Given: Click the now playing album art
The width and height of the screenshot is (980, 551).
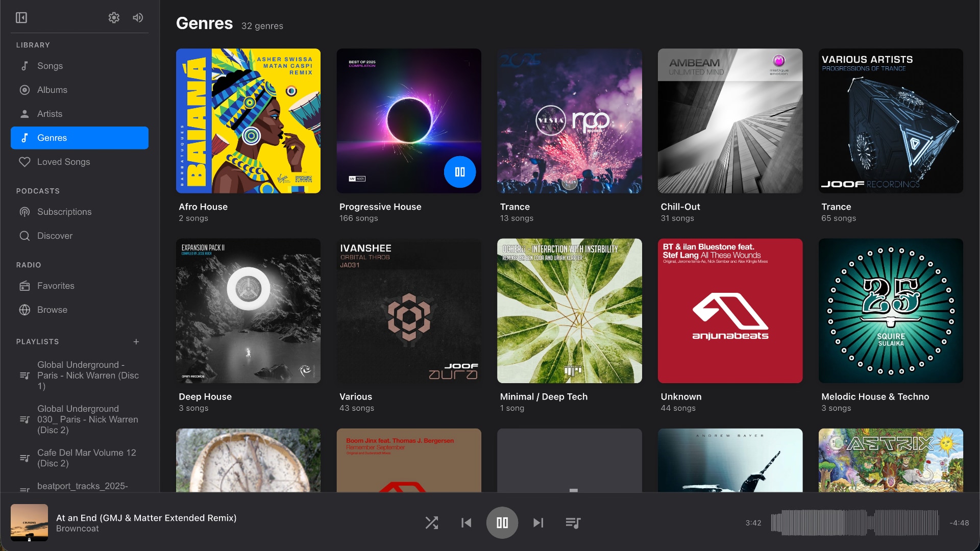Looking at the screenshot, I should [29, 523].
